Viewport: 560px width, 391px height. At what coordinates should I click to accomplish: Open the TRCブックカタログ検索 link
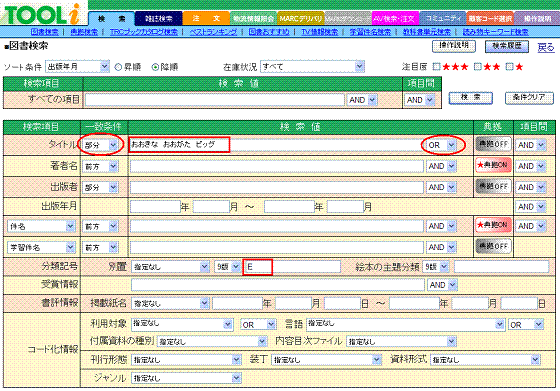144,32
